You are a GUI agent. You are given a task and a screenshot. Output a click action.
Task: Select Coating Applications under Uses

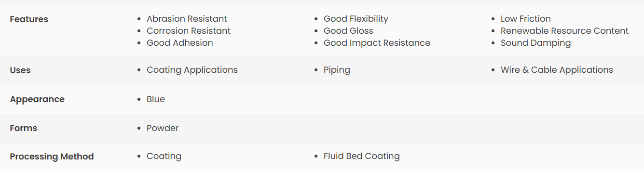click(192, 70)
